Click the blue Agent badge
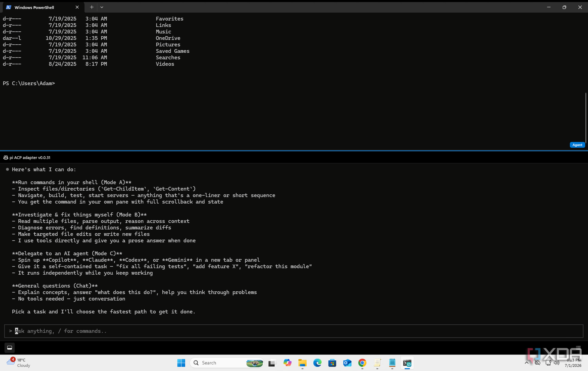Viewport: 588px width, 371px height. (577, 145)
